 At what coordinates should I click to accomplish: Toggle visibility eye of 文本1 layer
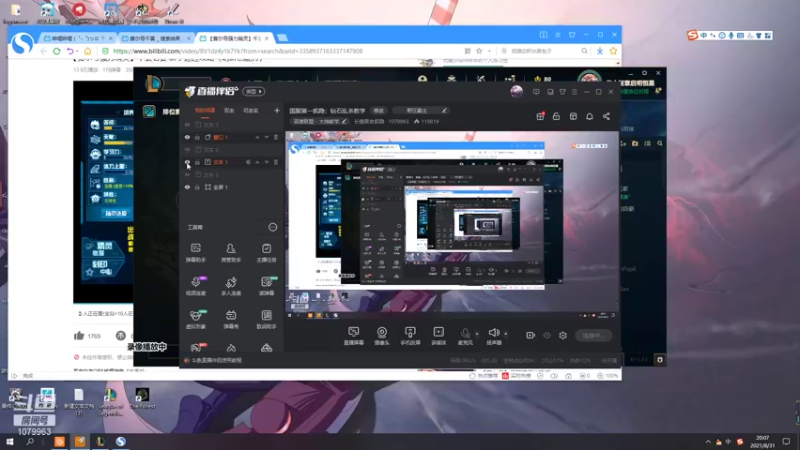[x=187, y=162]
